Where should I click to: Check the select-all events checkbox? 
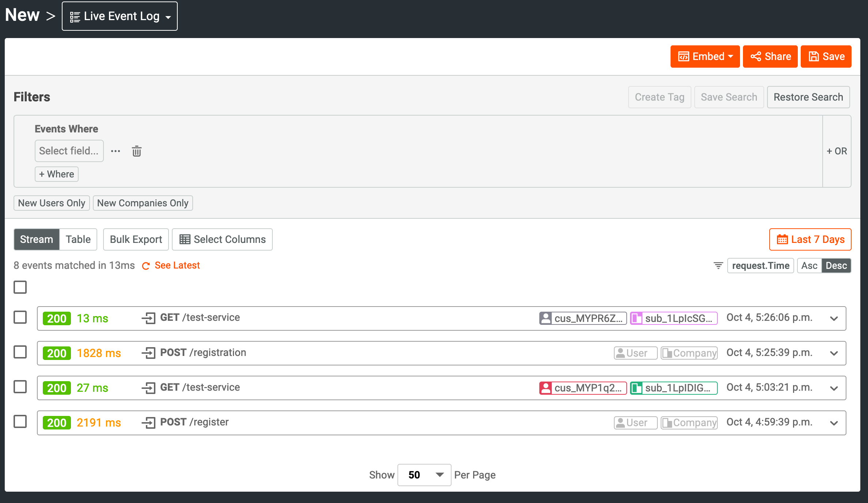coord(20,287)
